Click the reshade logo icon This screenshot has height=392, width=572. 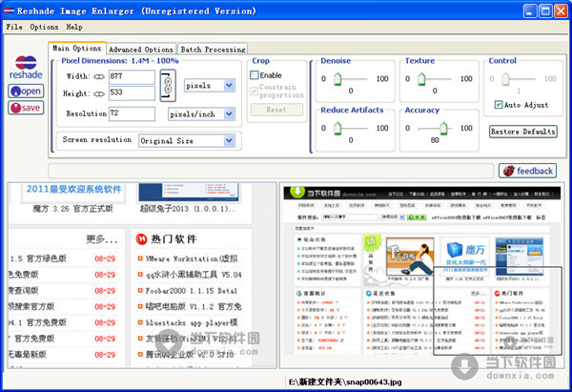26,67
